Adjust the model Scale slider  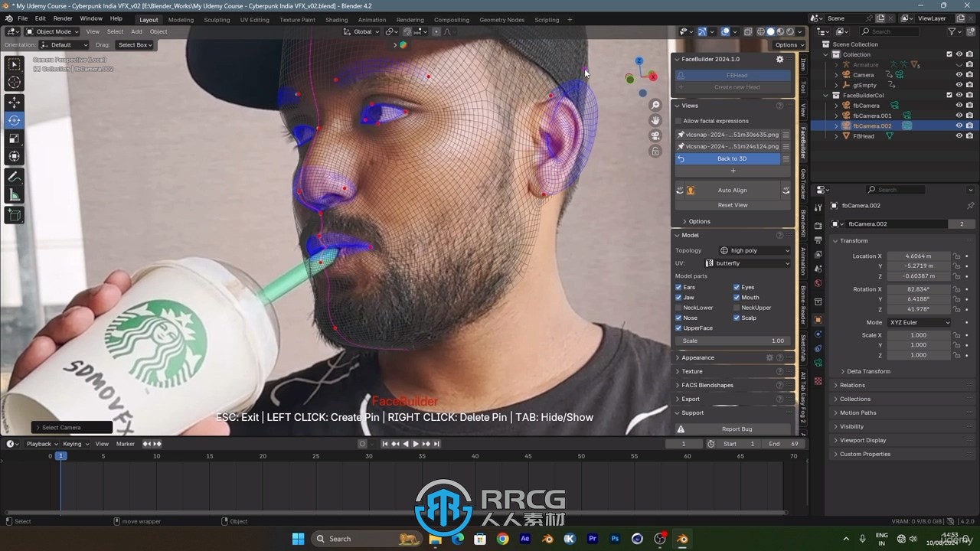(733, 341)
